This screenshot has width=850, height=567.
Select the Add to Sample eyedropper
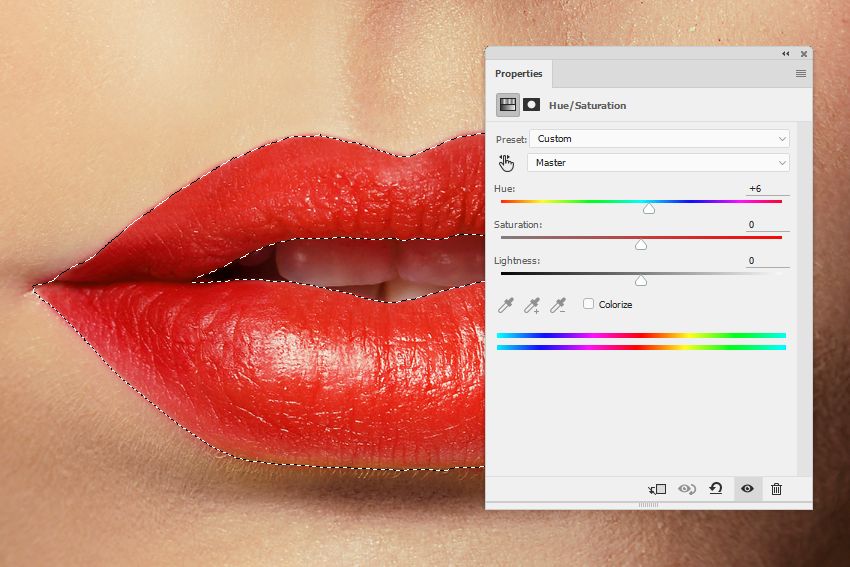click(532, 305)
